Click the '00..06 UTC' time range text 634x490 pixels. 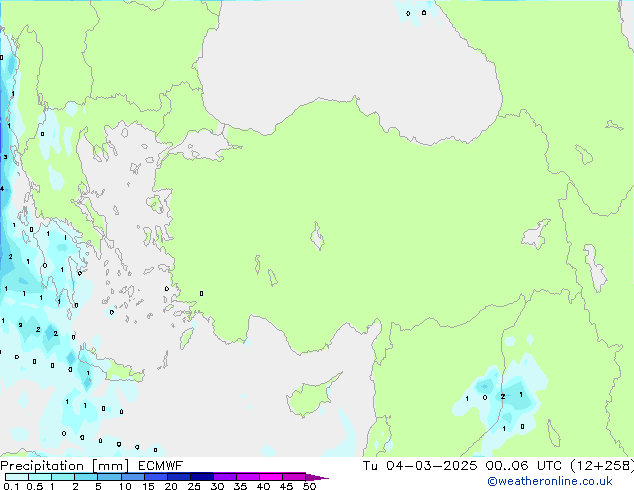(524, 466)
